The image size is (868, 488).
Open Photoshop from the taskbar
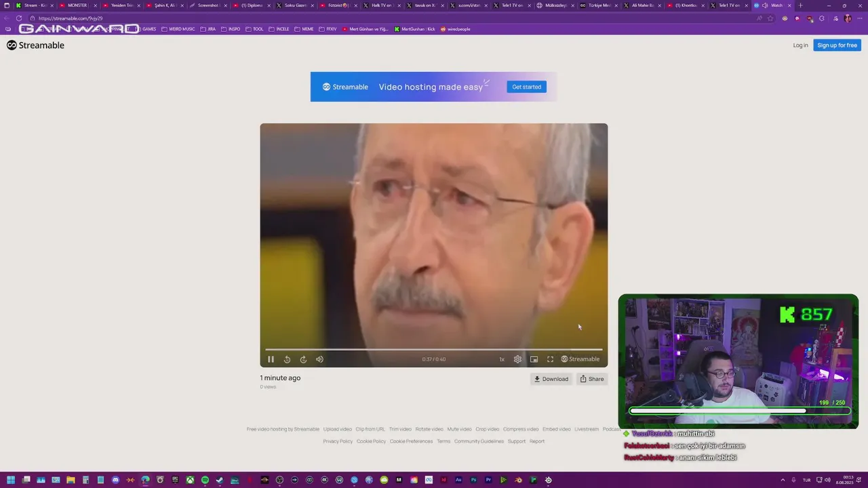pos(473,480)
